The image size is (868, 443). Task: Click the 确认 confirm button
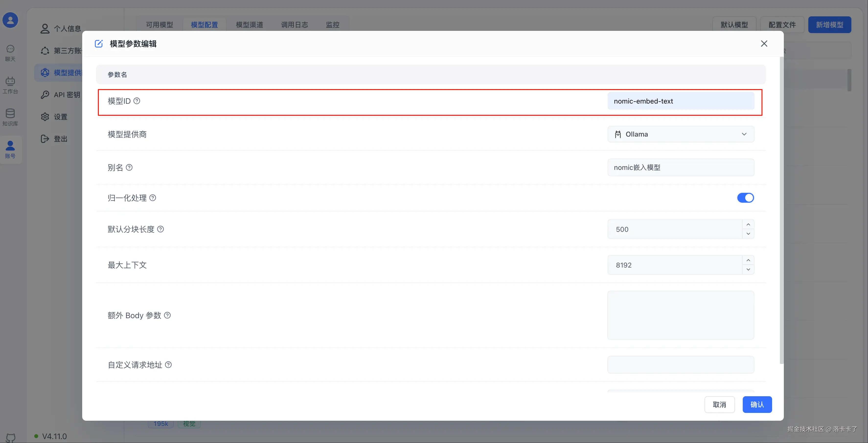pos(757,404)
